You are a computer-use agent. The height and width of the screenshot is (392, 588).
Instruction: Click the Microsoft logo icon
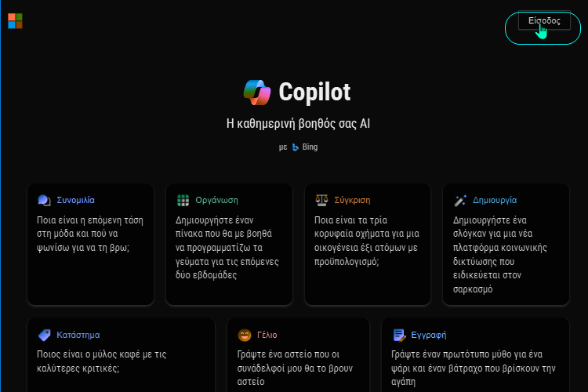pyautogui.click(x=15, y=21)
